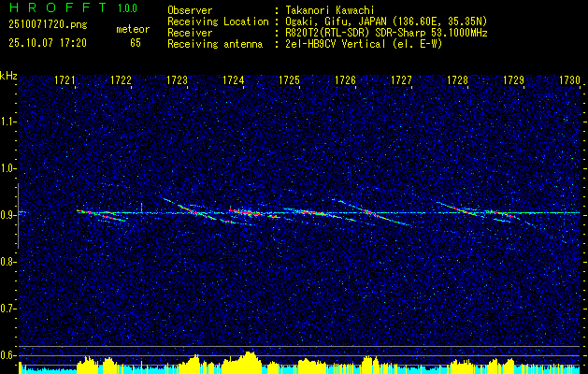Click the 1729 time axis label
Viewport: 588px width, 374px height.
pos(514,80)
